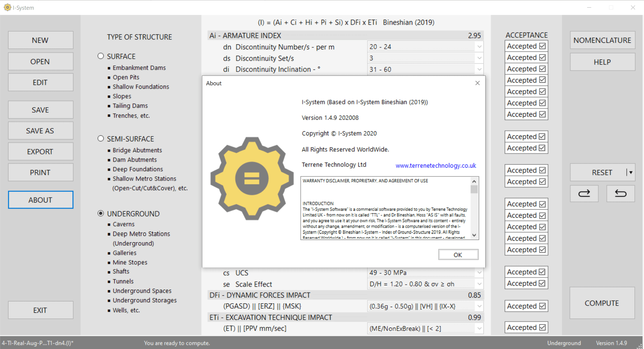
Task: Click the ACCEPTANCE column heading
Action: (526, 35)
